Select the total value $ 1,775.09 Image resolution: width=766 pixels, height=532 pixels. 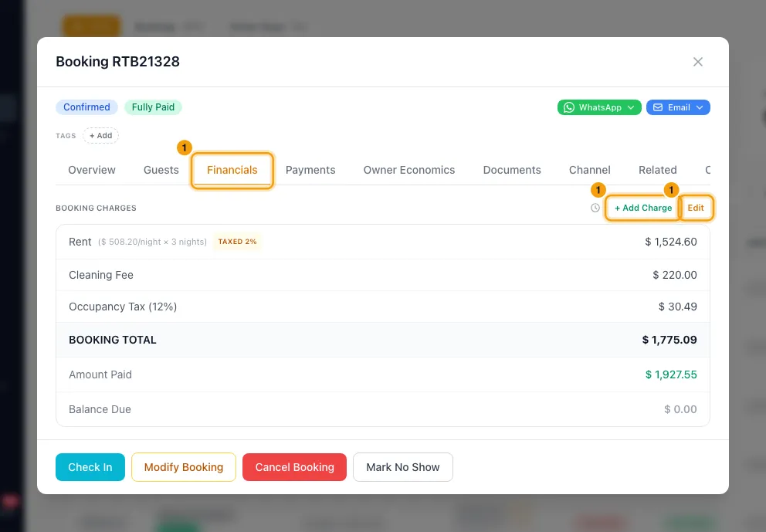click(x=669, y=340)
